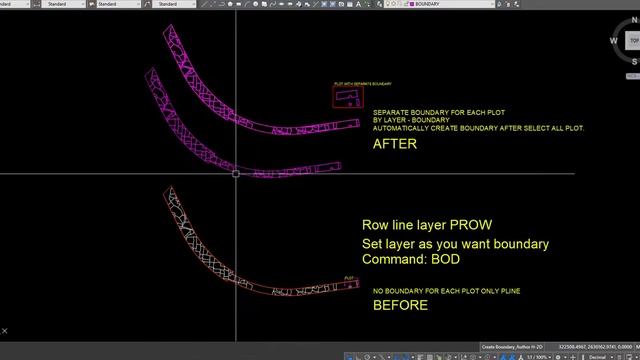Screen dimensions: 640x360
Task: Click the TOP face of the ViewCube
Action: click(x=633, y=40)
